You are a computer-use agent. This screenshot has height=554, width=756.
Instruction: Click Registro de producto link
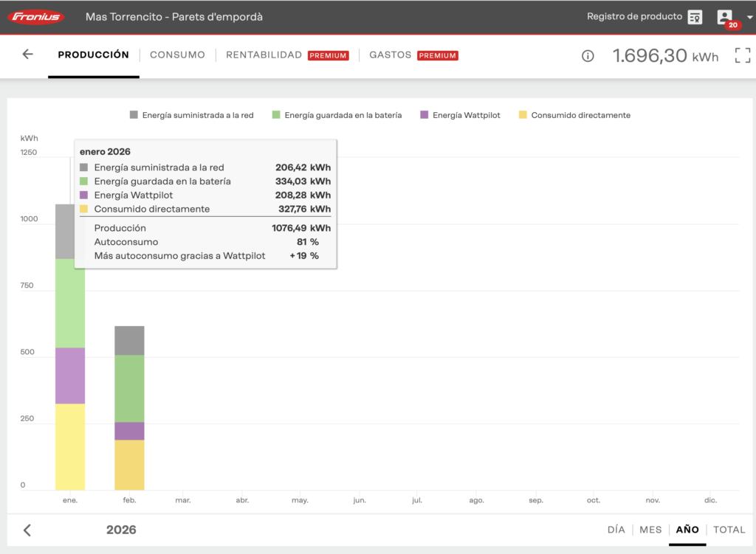pyautogui.click(x=634, y=17)
